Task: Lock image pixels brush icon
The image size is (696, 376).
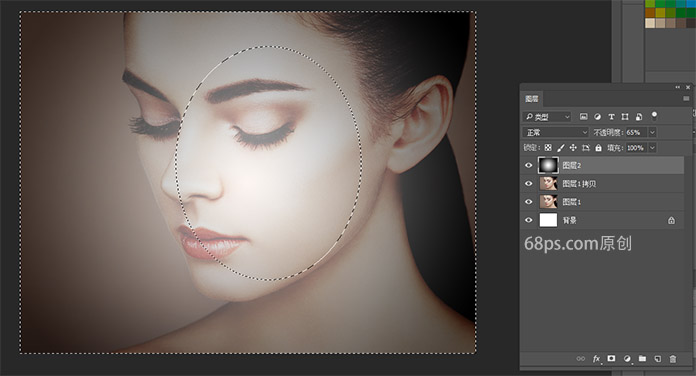Action: [561, 148]
